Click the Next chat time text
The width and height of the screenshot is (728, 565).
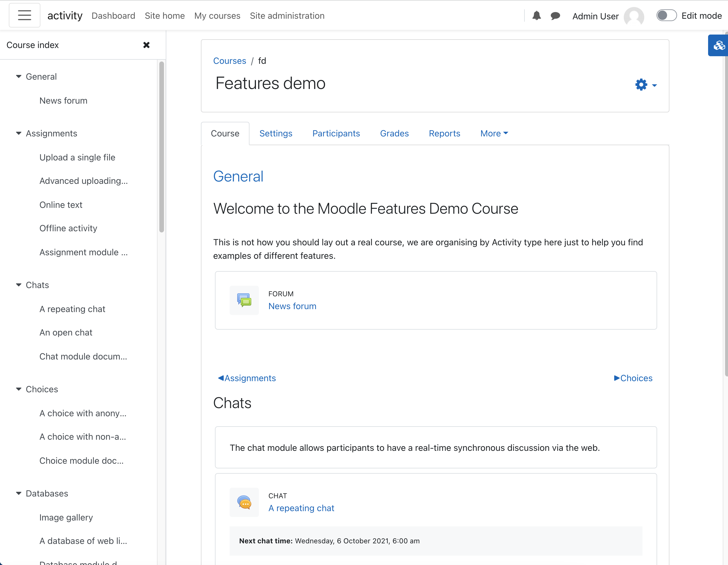[329, 541]
